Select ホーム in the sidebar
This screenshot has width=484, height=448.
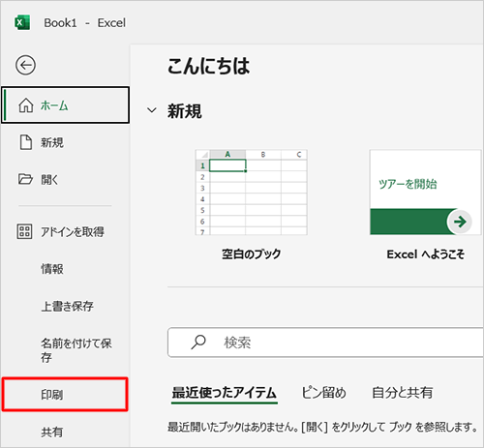66,105
